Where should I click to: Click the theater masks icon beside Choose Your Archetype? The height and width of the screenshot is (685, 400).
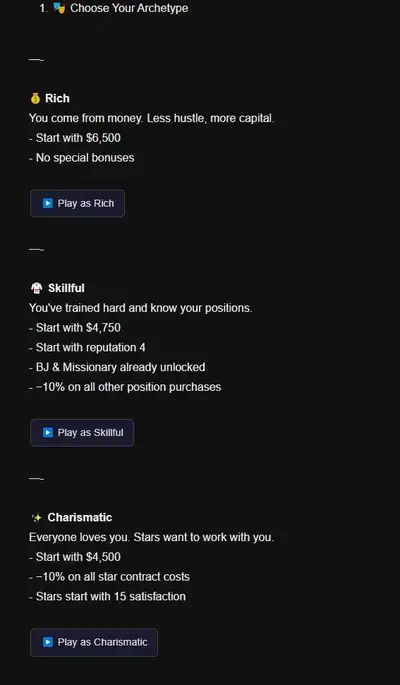pyautogui.click(x=59, y=8)
